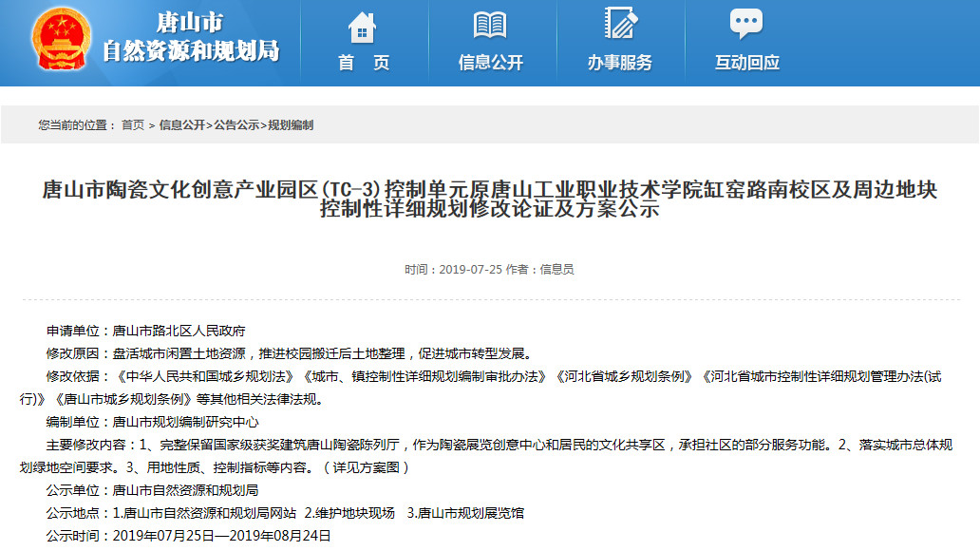980x551 pixels.
Task: Click the 申请单位 line in the article
Action: tap(146, 331)
